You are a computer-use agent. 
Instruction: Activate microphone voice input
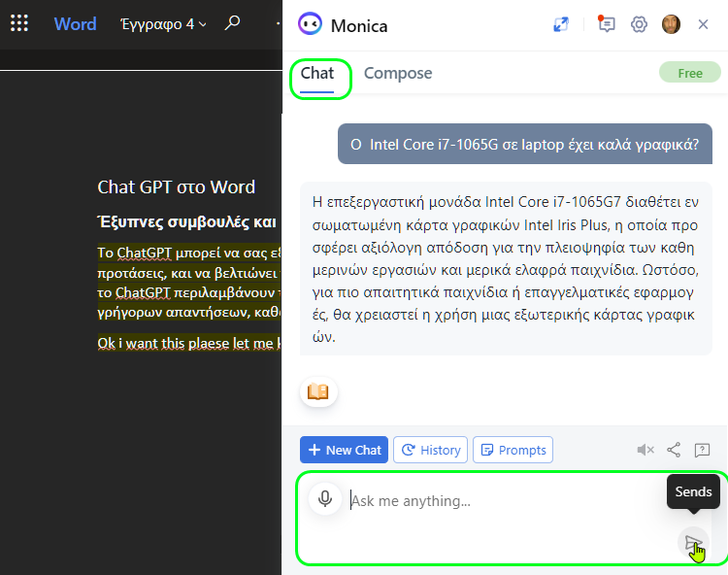325,499
